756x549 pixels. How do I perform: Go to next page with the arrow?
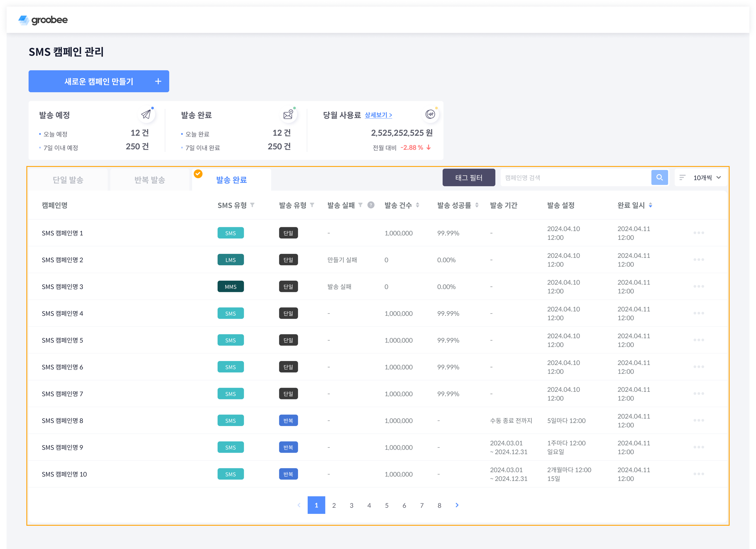point(457,505)
